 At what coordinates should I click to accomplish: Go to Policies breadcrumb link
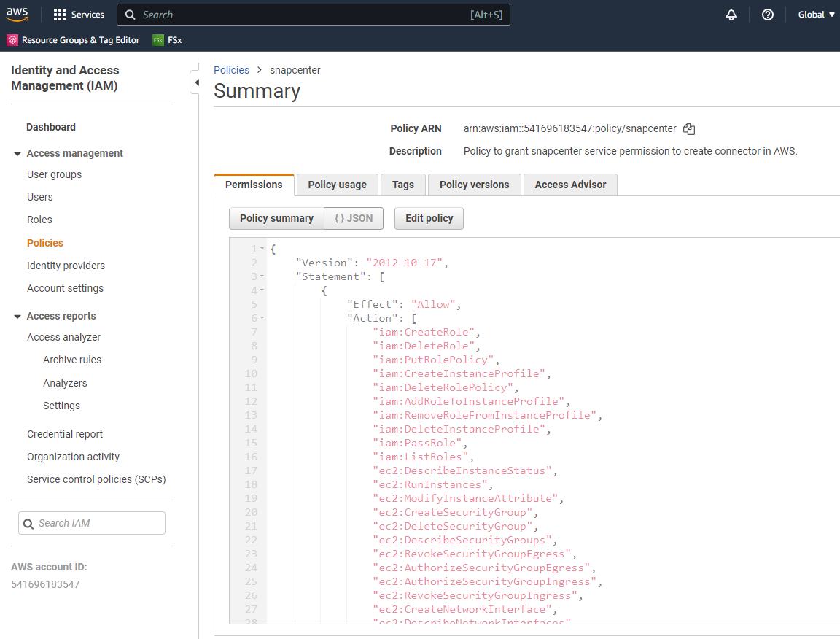click(x=231, y=70)
